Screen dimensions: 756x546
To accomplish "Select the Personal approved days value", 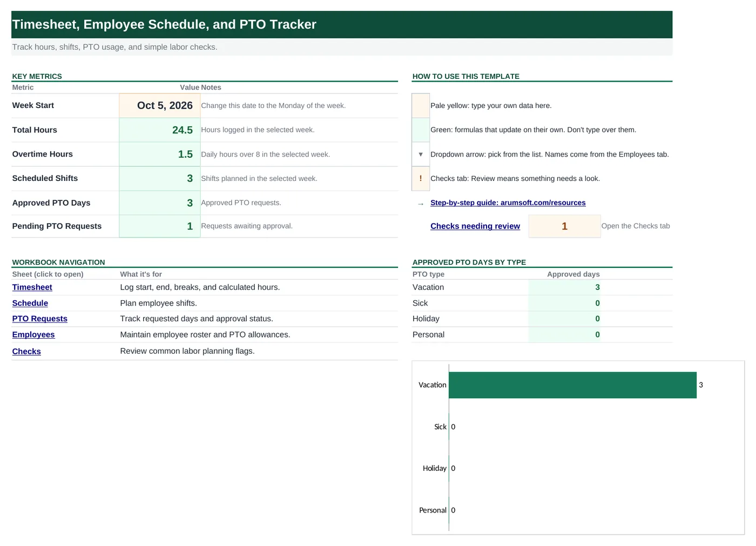I will (x=564, y=334).
